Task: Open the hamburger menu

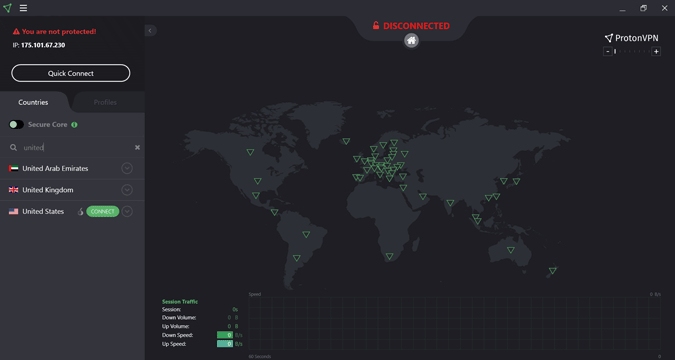Action: pyautogui.click(x=23, y=8)
